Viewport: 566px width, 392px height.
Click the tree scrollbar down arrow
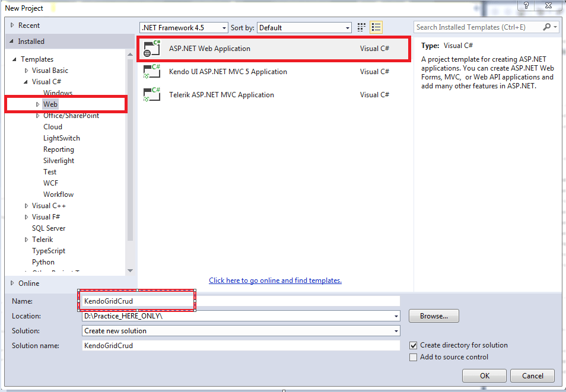coord(131,270)
